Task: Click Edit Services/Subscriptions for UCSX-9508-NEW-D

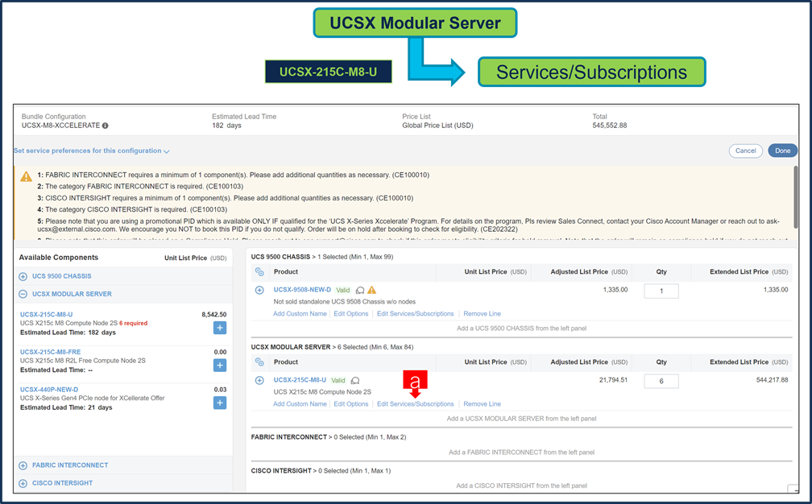Action: coord(416,313)
